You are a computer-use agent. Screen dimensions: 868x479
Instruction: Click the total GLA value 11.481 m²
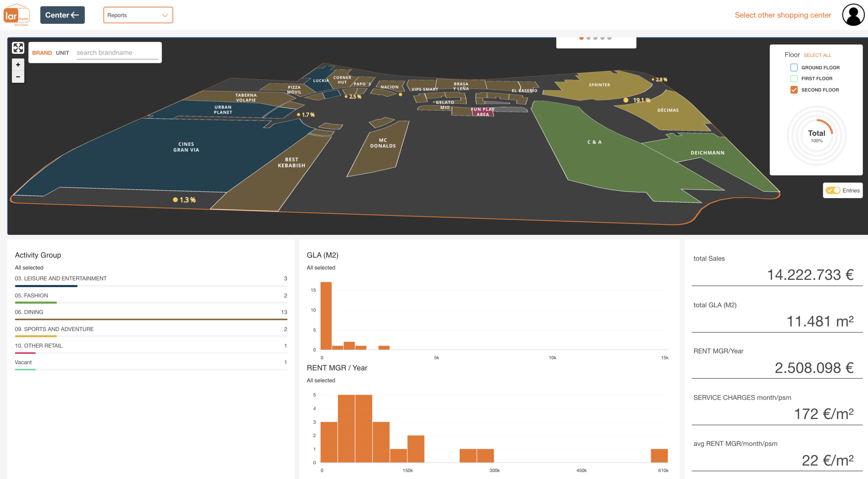[820, 321]
